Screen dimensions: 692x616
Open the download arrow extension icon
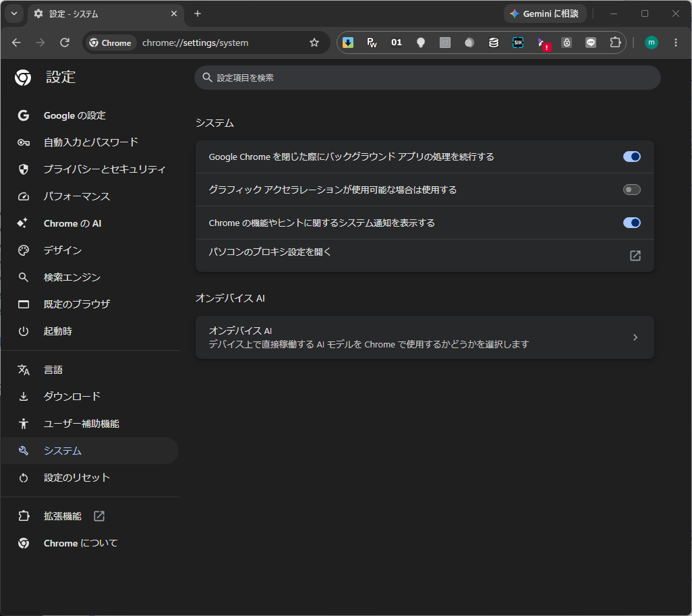[348, 43]
